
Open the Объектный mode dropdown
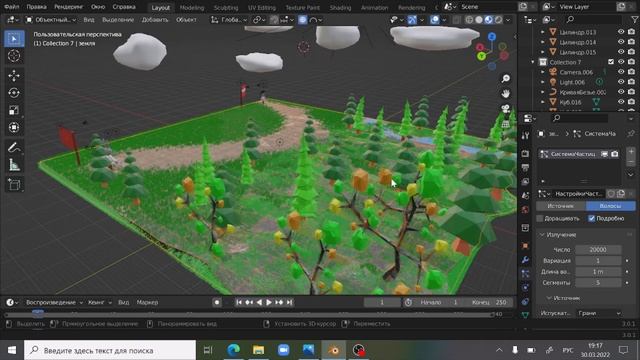[51, 20]
